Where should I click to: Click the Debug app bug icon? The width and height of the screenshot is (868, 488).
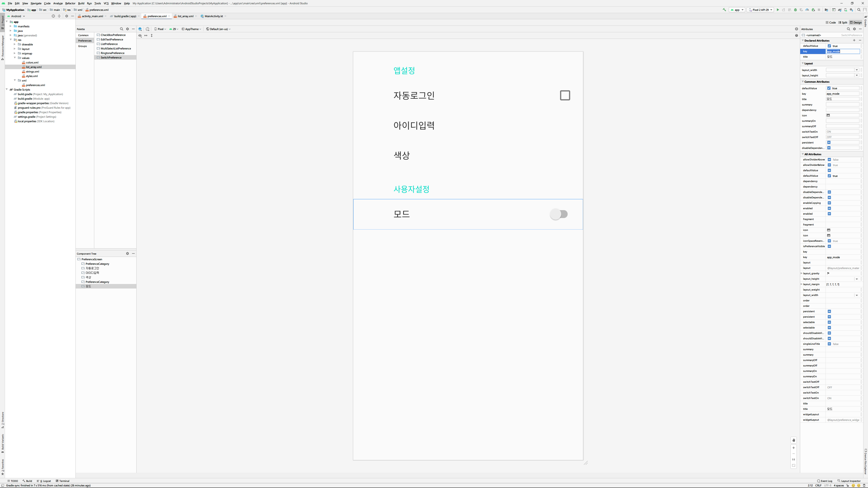pyautogui.click(x=795, y=10)
